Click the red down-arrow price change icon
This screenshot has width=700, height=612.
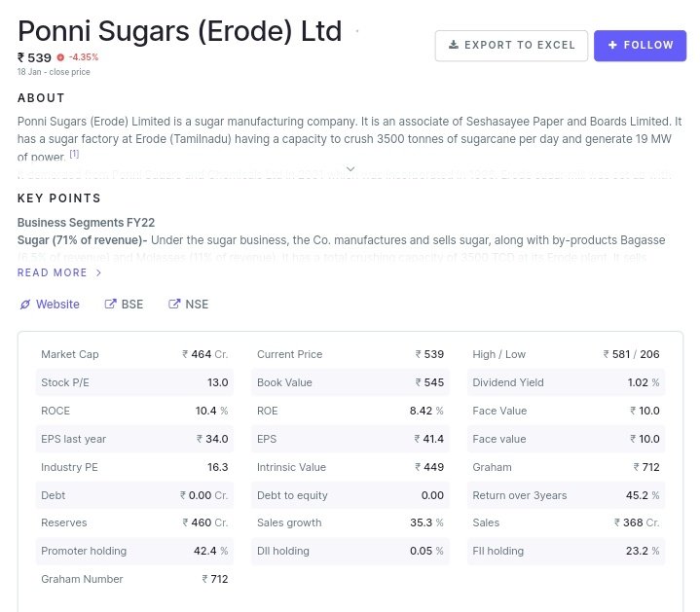coord(60,57)
